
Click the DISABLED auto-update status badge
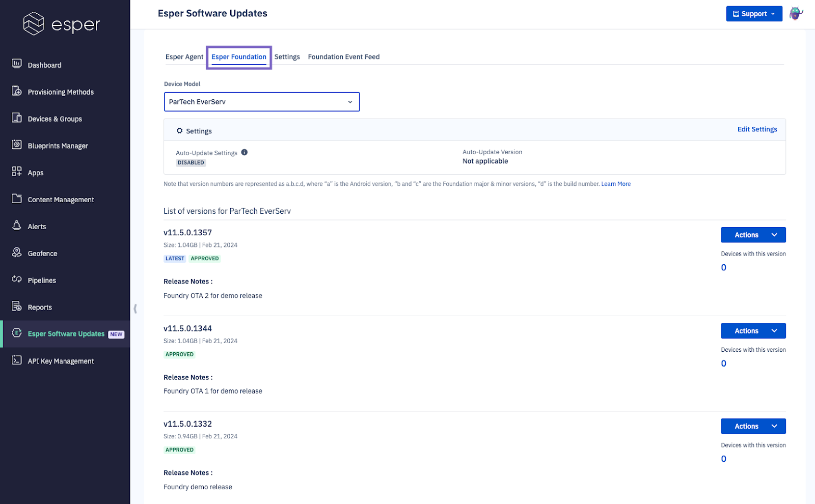point(191,163)
